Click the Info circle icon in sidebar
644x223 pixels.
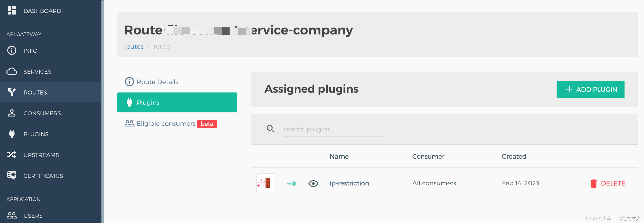tap(12, 51)
